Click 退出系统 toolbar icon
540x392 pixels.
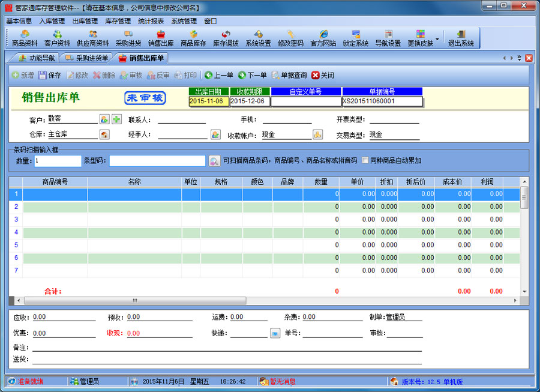point(461,38)
